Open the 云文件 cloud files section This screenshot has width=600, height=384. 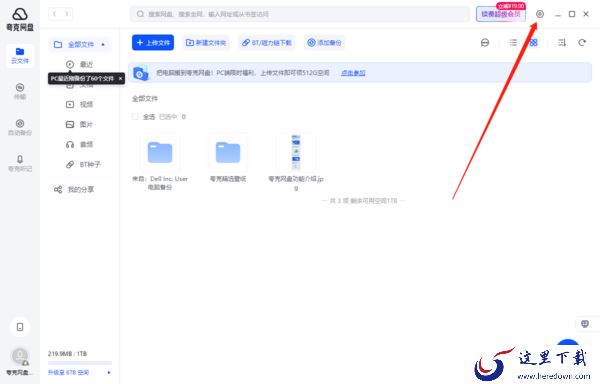(x=20, y=55)
